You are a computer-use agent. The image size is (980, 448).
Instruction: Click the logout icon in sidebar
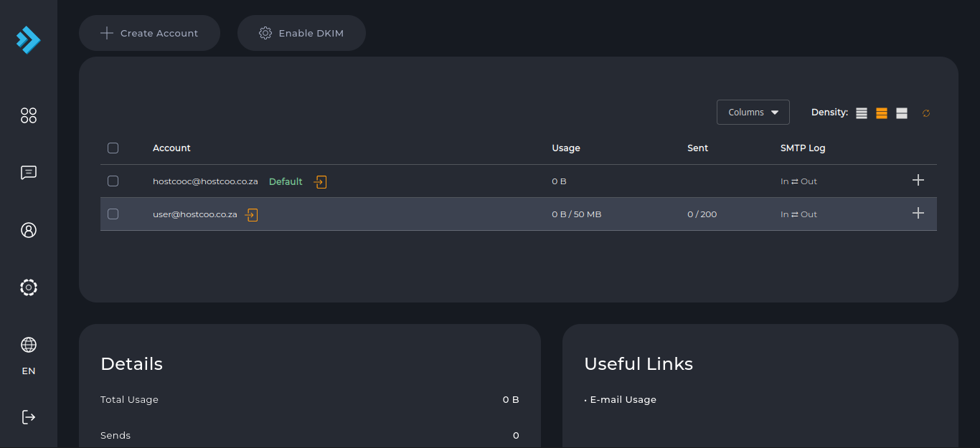tap(29, 416)
